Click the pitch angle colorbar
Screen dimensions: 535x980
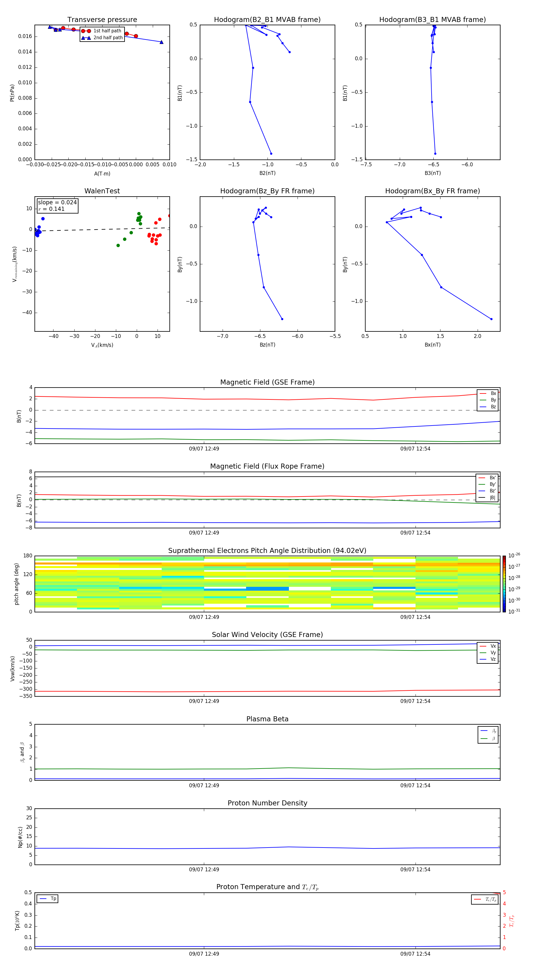coord(504,584)
